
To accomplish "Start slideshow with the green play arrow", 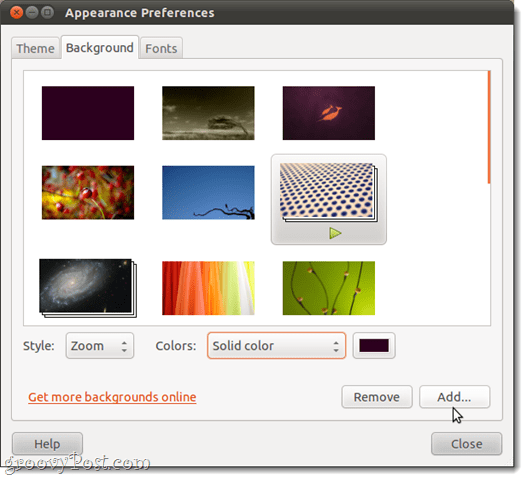I will tap(335, 233).
